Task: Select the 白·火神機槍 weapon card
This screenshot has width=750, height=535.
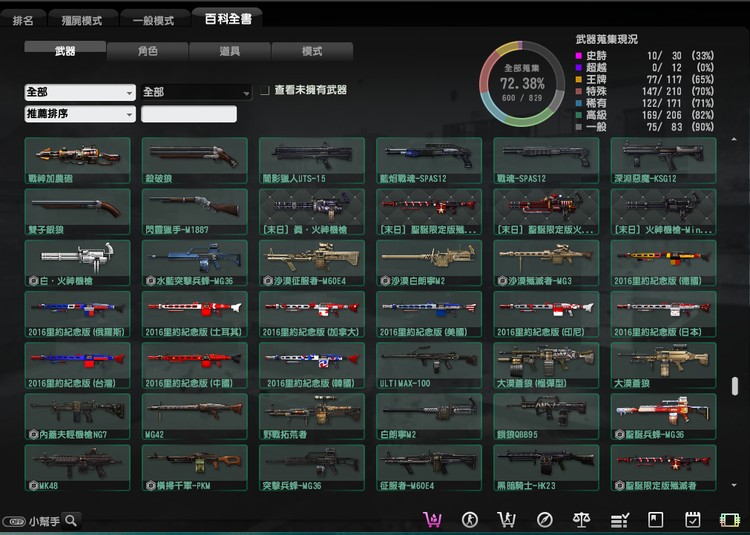Action: coord(77,263)
